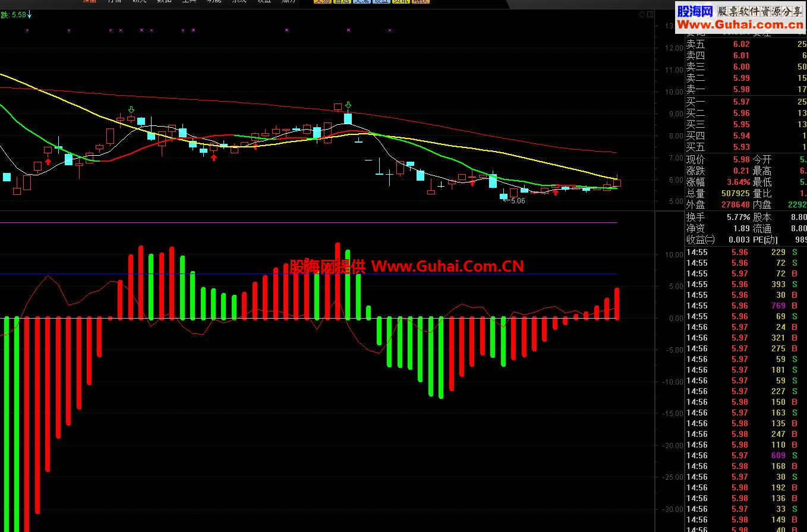Select the trade tick with volume 393 S
Viewport: 807px width, 532px height.
[x=746, y=284]
